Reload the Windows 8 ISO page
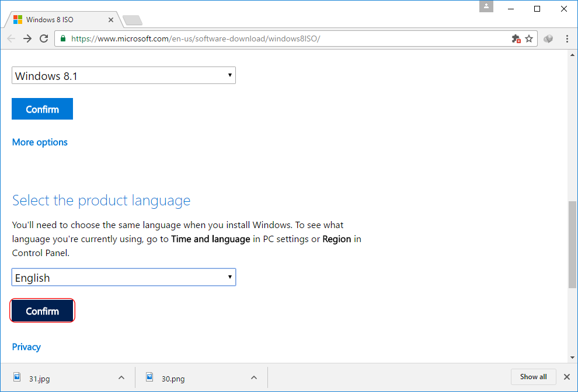This screenshot has height=392, width=578. coord(44,38)
